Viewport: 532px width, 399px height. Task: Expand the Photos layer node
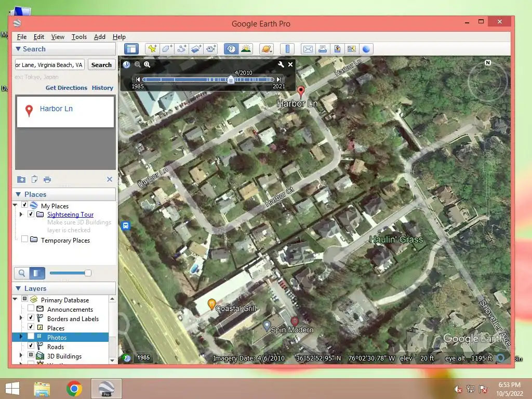tap(21, 337)
